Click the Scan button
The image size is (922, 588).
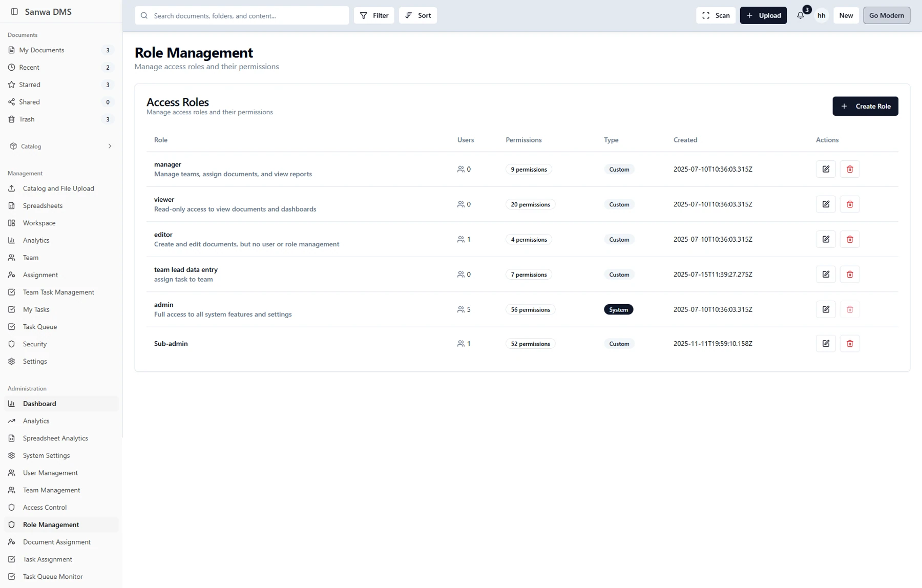point(716,15)
